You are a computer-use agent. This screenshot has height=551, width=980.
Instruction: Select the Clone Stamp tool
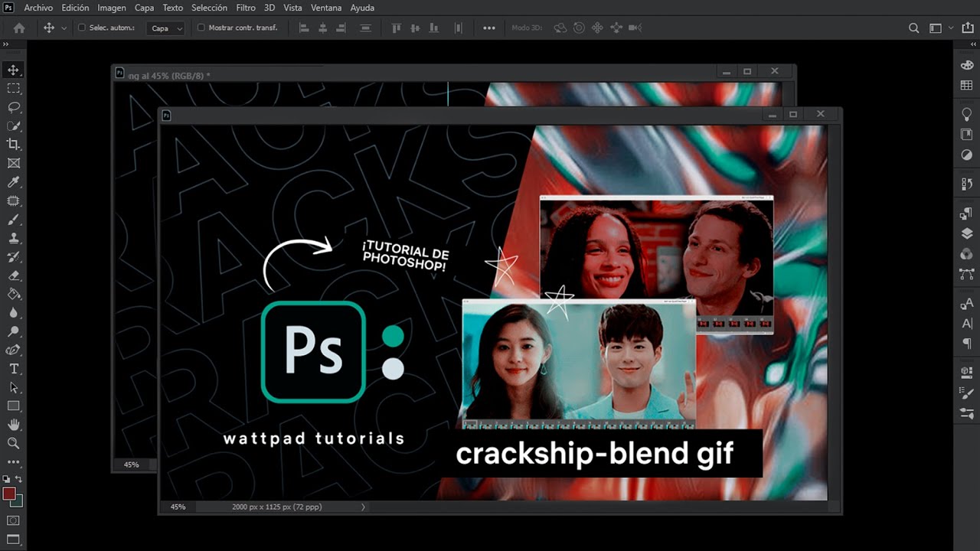click(x=14, y=238)
